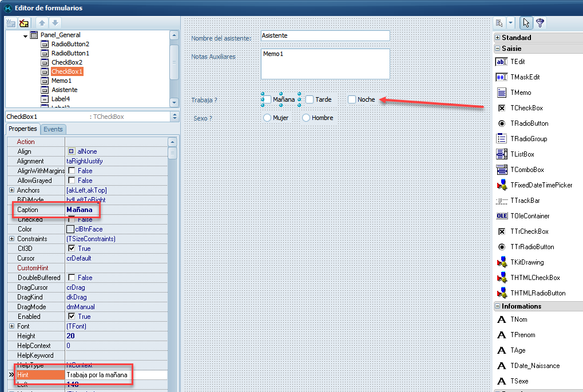Image resolution: width=583 pixels, height=392 pixels.
Task: Click the TListBox component icon
Action: [502, 154]
